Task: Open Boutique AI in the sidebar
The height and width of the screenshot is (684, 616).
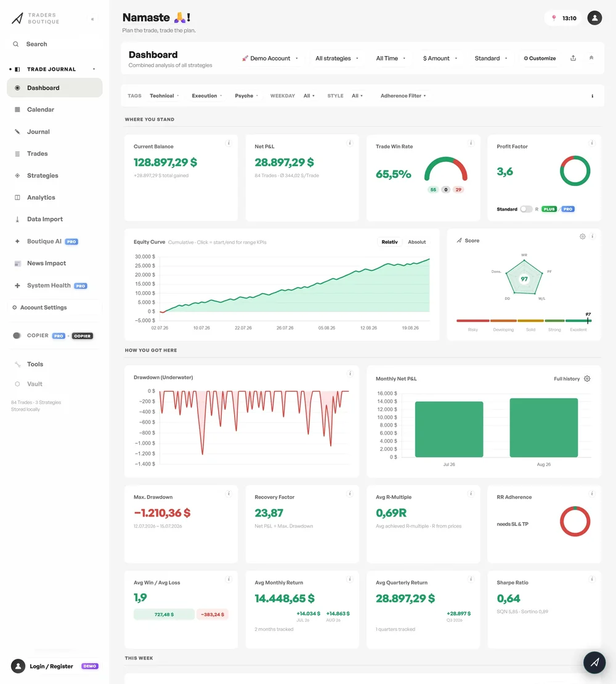Action: pyautogui.click(x=55, y=241)
